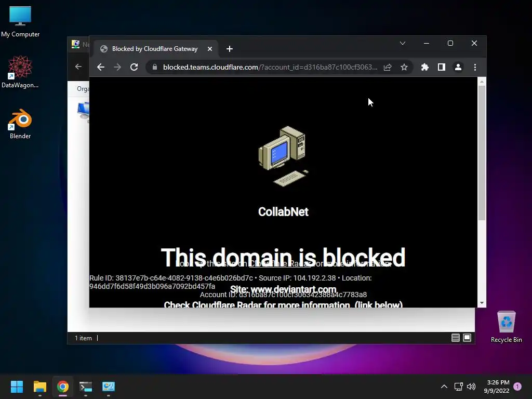The height and width of the screenshot is (399, 532).
Task: Click the scrollbar down arrow
Action: coord(482,303)
